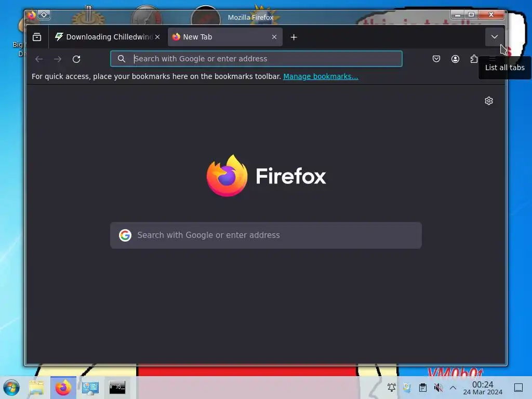The height and width of the screenshot is (399, 532).
Task: Expand the List all tabs dropdown
Action: click(x=495, y=37)
